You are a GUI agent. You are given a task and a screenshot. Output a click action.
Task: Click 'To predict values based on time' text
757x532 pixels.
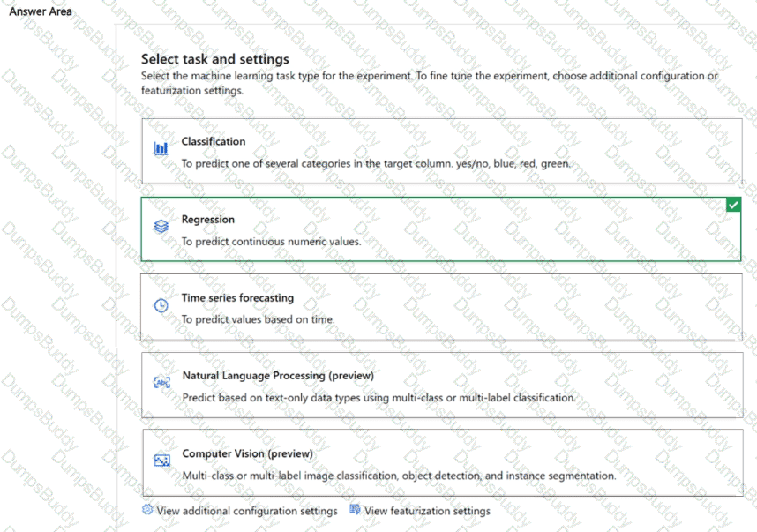pyautogui.click(x=258, y=319)
